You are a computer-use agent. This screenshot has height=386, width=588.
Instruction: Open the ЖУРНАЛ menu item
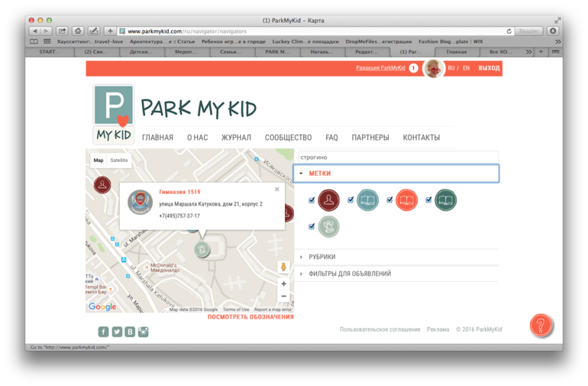coord(236,138)
